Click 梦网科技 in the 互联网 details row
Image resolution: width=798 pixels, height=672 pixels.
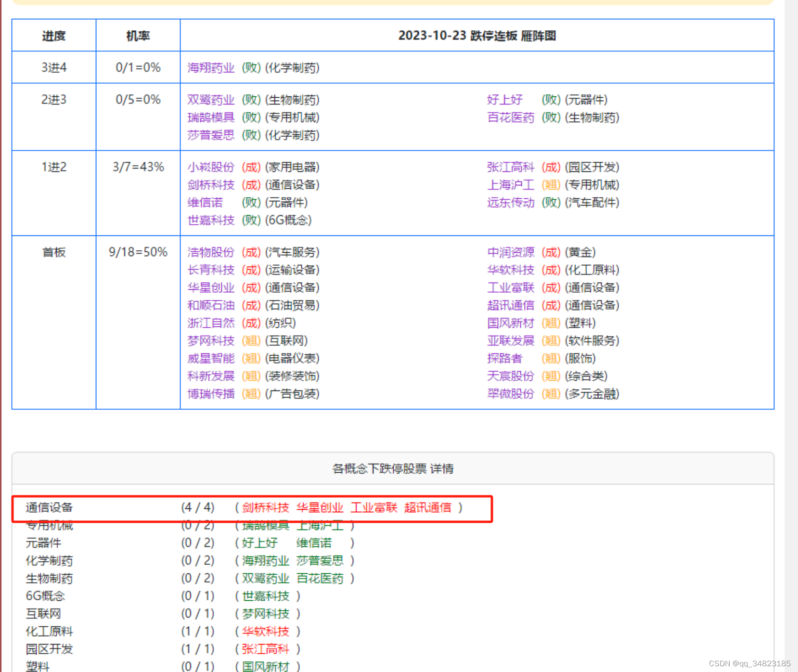tap(266, 614)
